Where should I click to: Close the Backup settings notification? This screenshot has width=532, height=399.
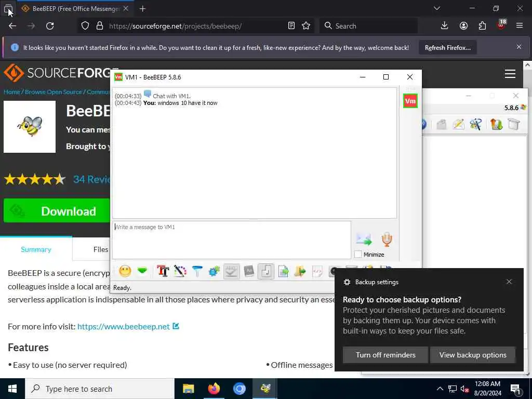pos(509,282)
